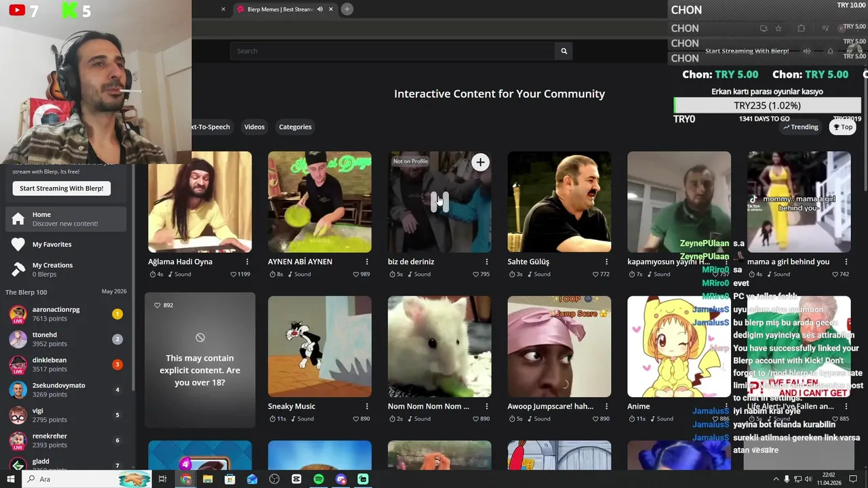Viewport: 868px width, 488px height.
Task: Open Chrome from the taskbar
Action: click(186, 479)
